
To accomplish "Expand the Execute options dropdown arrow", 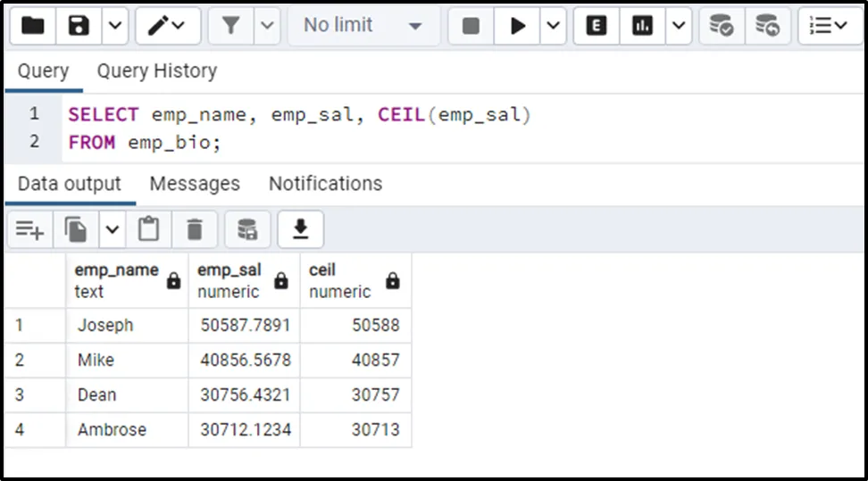I will pyautogui.click(x=553, y=26).
